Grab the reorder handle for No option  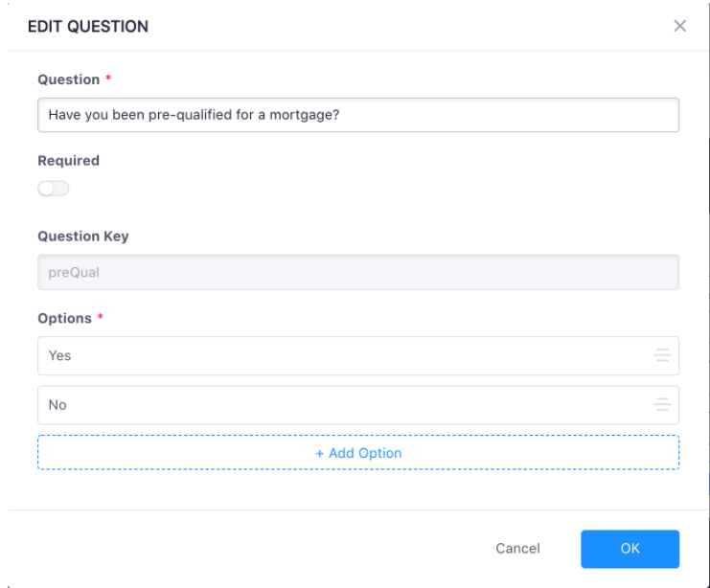pos(662,404)
